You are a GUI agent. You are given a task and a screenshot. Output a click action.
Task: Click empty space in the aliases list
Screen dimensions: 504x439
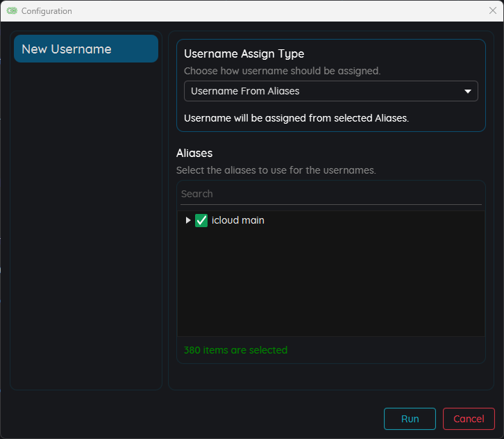click(330, 285)
